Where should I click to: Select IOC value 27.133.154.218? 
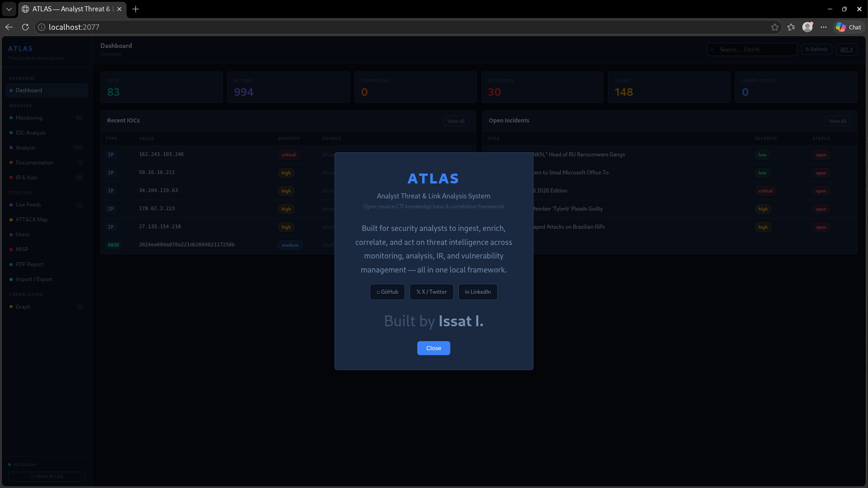click(x=160, y=227)
